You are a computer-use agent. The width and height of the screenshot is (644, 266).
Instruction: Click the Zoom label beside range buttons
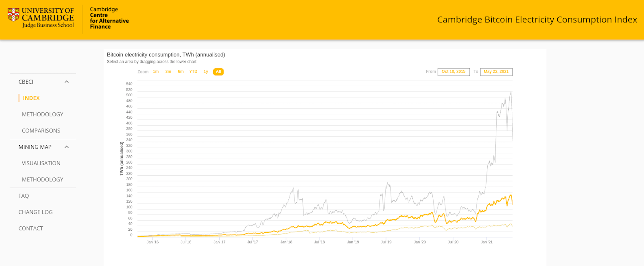coord(143,72)
